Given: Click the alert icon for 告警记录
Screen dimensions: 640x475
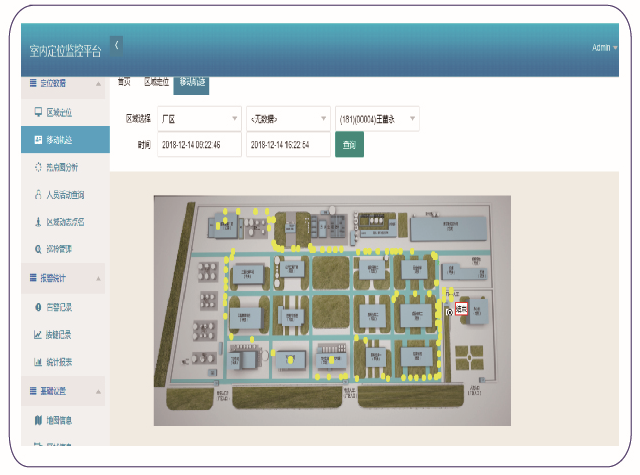Looking at the screenshot, I should [38, 307].
